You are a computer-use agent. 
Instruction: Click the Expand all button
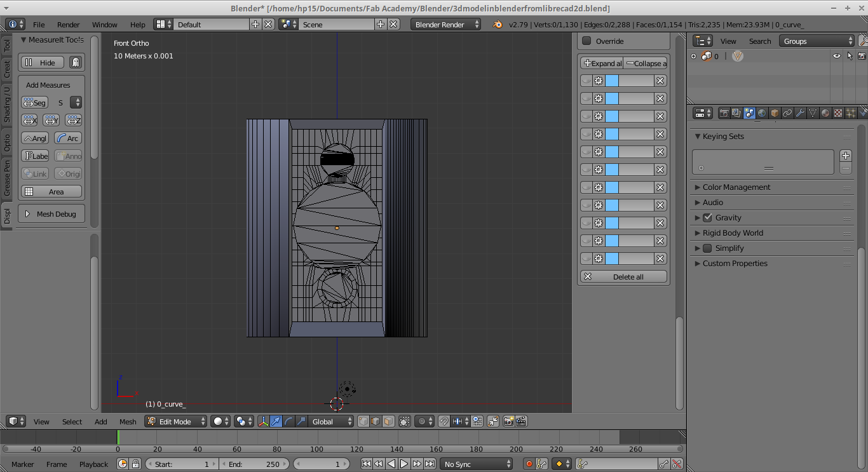[602, 63]
